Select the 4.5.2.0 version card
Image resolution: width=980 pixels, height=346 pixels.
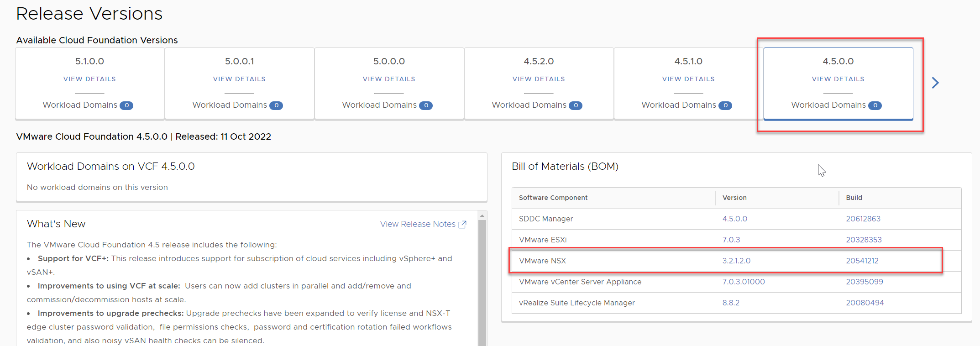(539, 84)
